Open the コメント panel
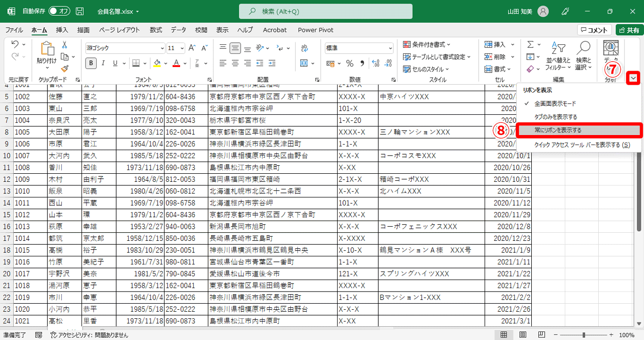Screen dimensions: 644x340 (x=594, y=30)
